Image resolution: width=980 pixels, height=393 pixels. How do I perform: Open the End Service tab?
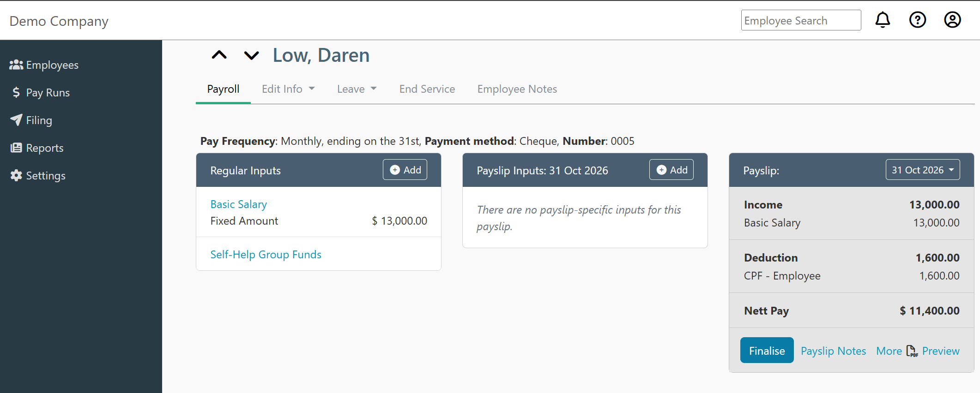coord(427,89)
